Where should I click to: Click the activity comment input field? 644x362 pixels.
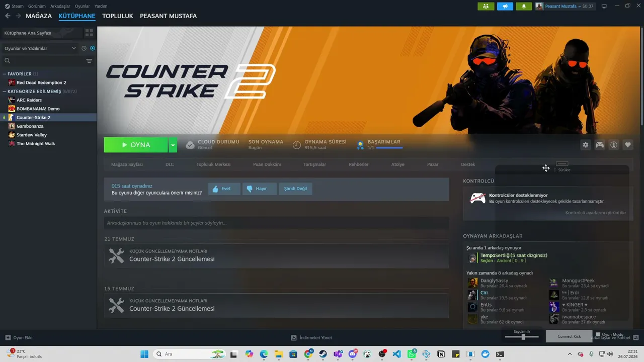(276, 223)
